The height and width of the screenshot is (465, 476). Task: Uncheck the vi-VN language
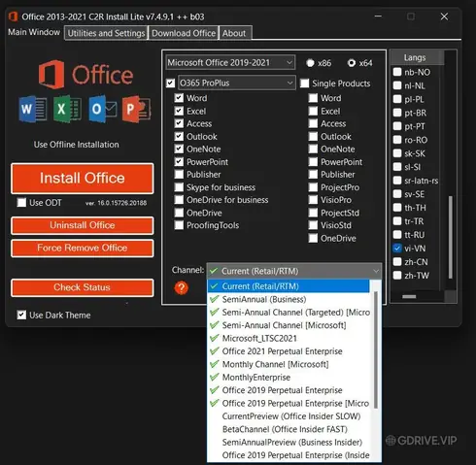(x=397, y=249)
